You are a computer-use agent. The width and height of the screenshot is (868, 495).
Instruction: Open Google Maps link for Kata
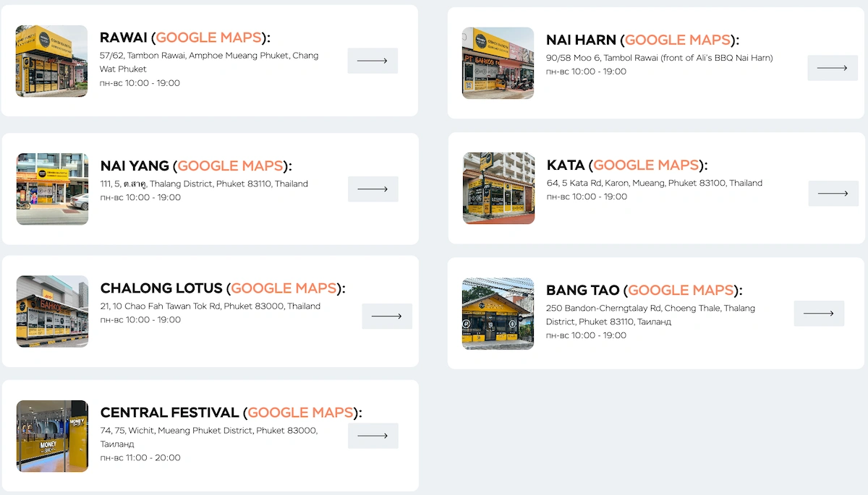tap(646, 165)
